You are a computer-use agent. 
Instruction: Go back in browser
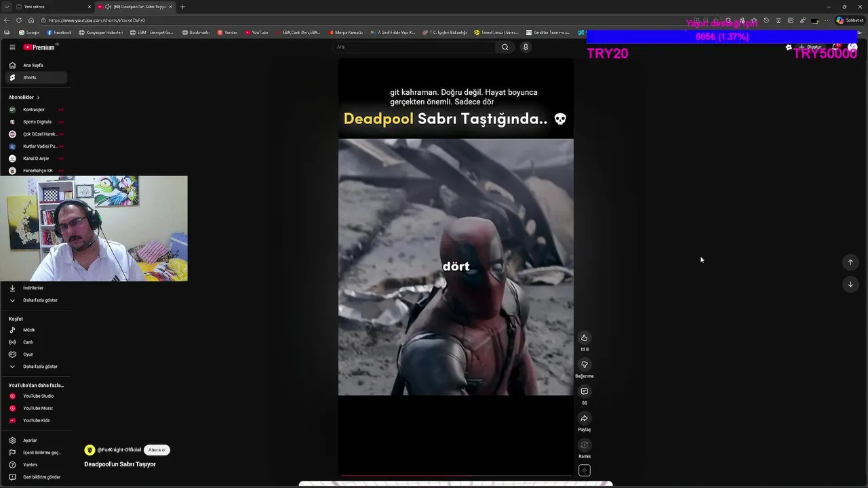pos(7,20)
